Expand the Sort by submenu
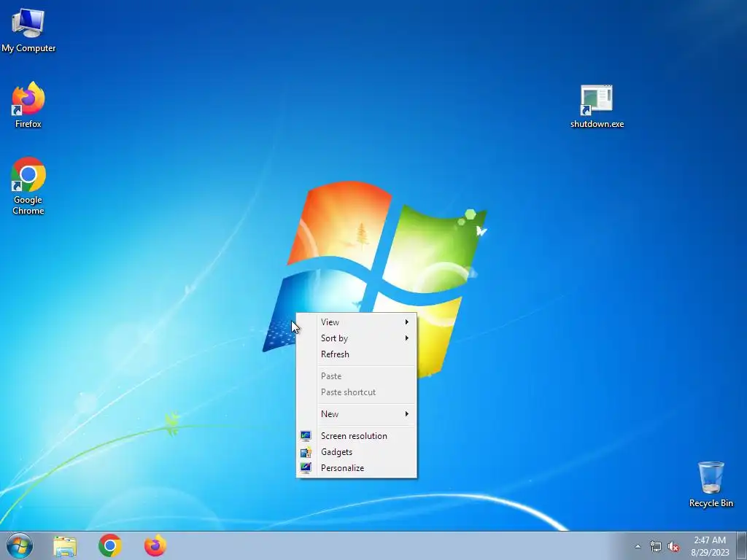Viewport: 747px width, 560px height. [356, 338]
